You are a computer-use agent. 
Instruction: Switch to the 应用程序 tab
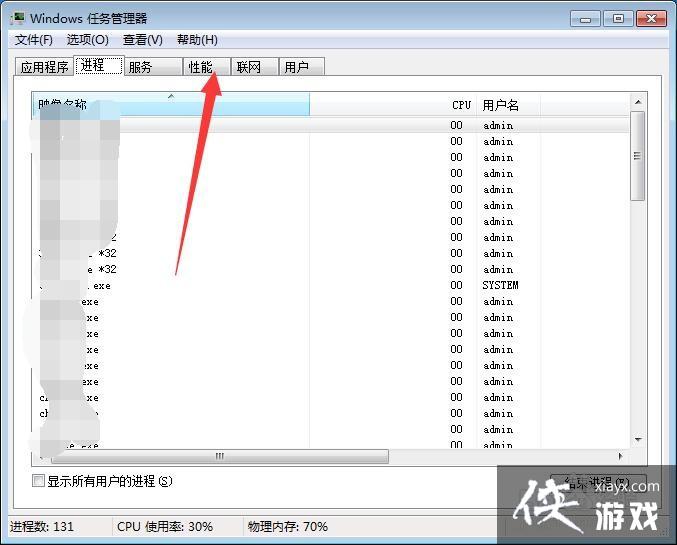pyautogui.click(x=44, y=67)
